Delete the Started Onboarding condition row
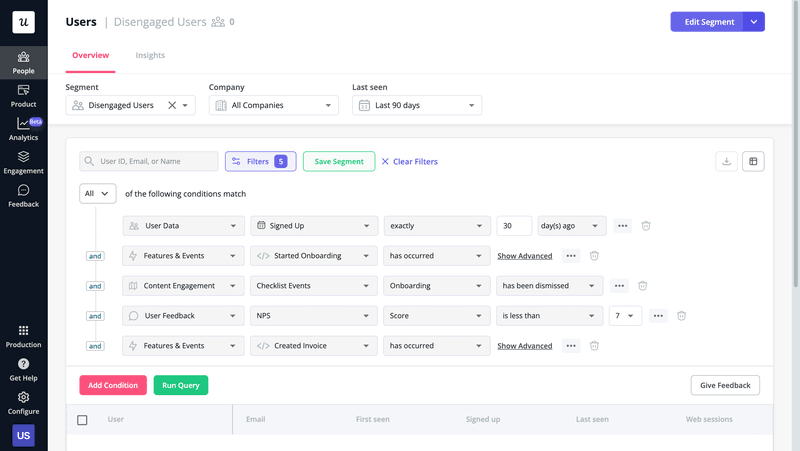Screen dimensions: 800x451 coord(594,256)
